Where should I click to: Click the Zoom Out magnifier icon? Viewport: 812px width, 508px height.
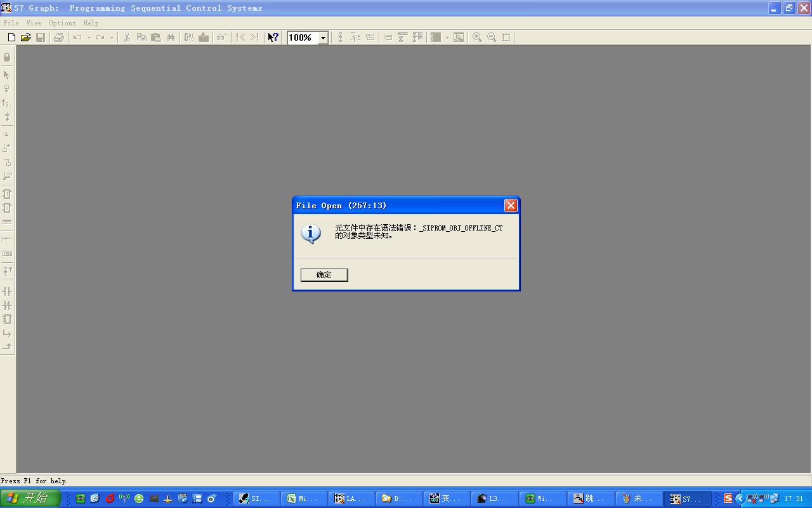point(492,37)
